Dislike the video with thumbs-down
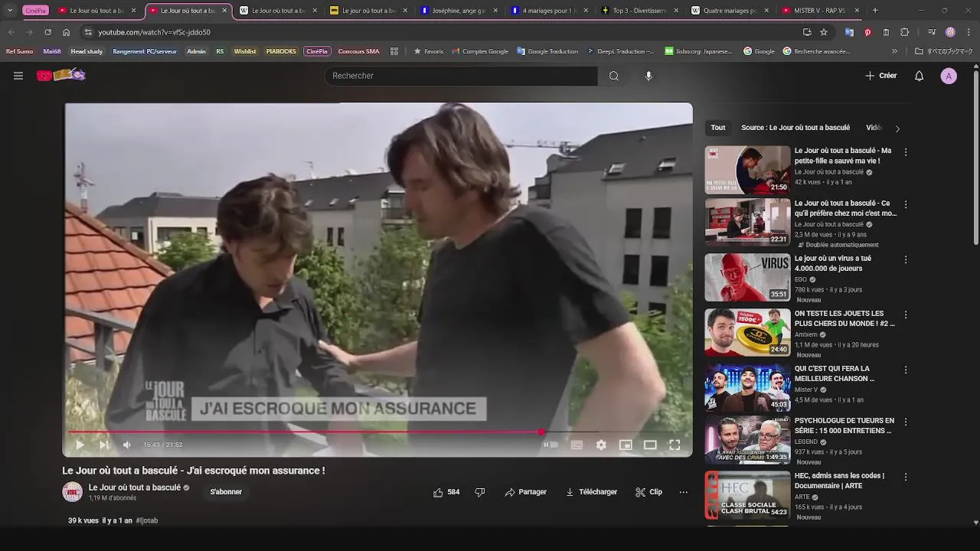Screen dimensions: 980x551 coord(480,492)
